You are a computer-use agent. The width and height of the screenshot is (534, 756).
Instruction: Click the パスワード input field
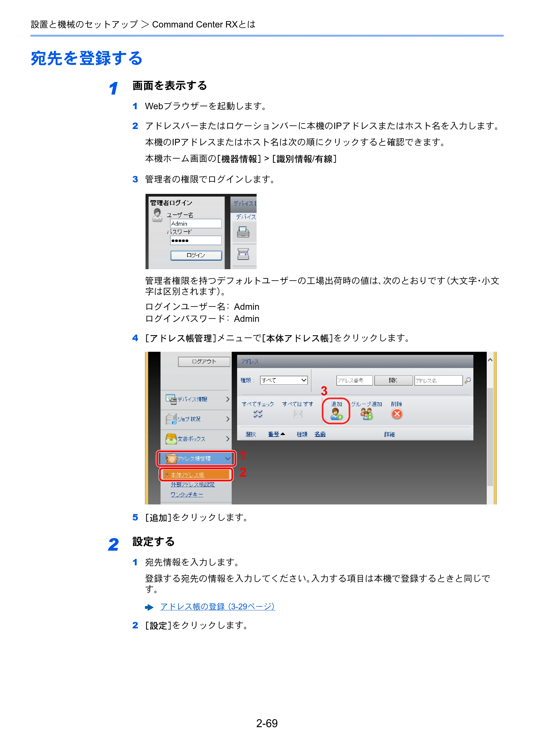196,240
